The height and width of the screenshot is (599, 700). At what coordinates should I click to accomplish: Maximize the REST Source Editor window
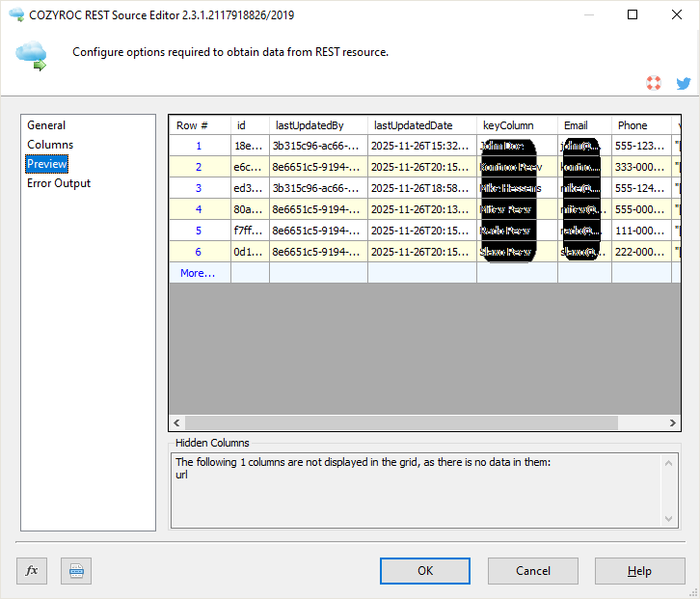click(633, 14)
